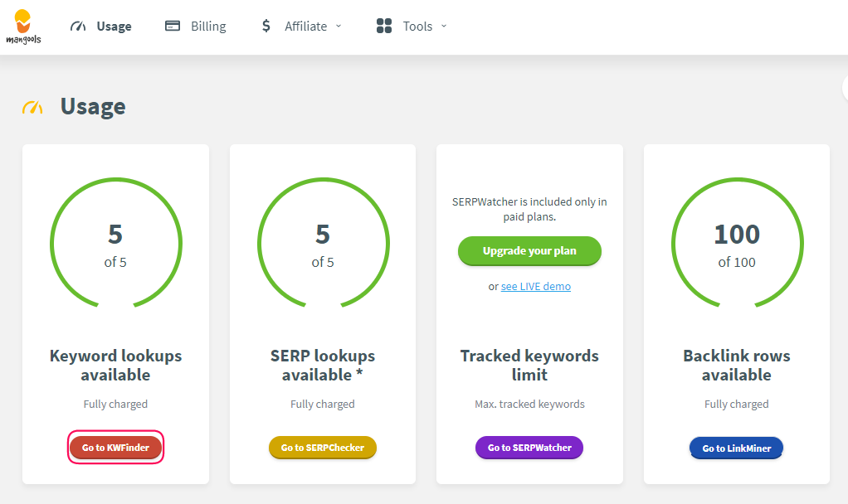Click the Mangools logo
Viewport: 848px width, 504px height.
tap(23, 27)
